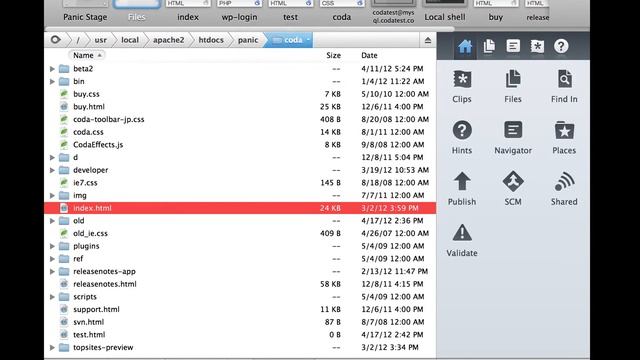Sort by the Name column header
The image size is (640, 360).
(x=87, y=55)
